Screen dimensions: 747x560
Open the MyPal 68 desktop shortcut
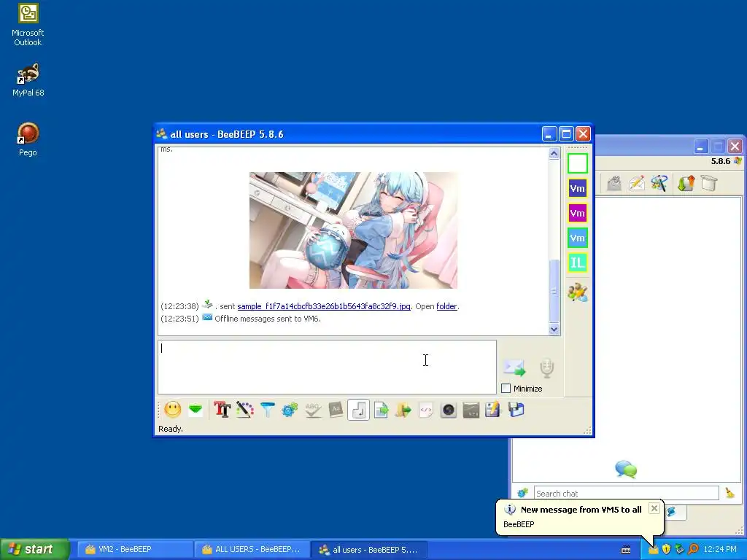tap(28, 80)
